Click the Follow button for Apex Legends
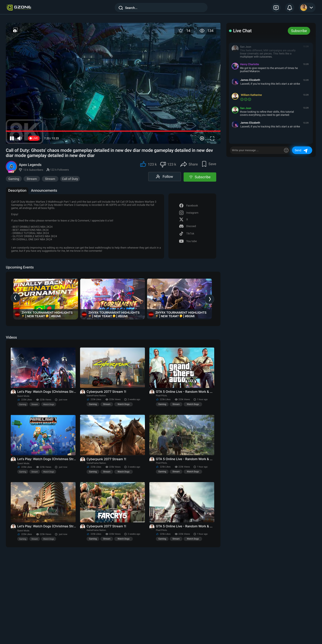The image size is (322, 644). 164,176
